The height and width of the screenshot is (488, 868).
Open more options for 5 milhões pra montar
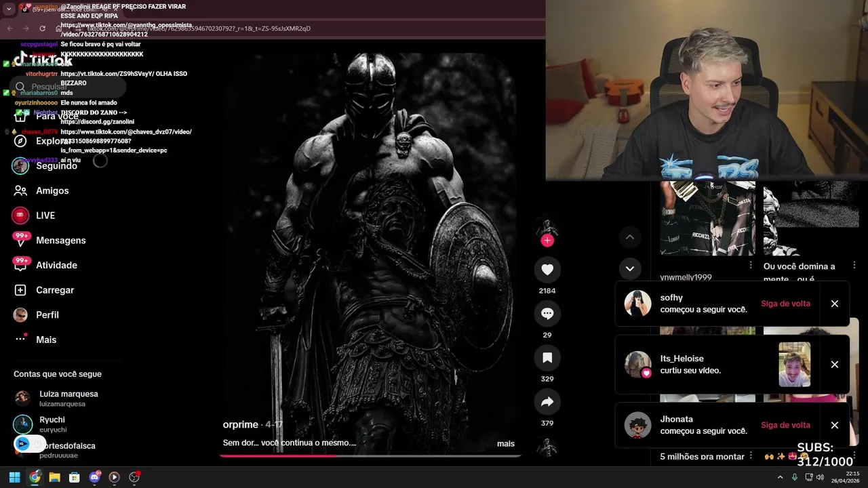[x=750, y=456]
